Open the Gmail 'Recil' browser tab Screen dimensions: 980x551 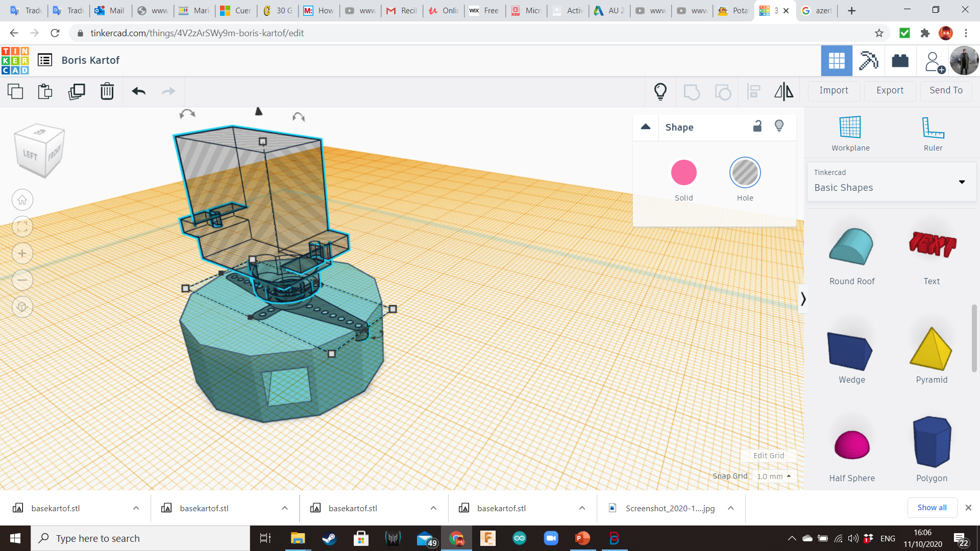tap(402, 11)
